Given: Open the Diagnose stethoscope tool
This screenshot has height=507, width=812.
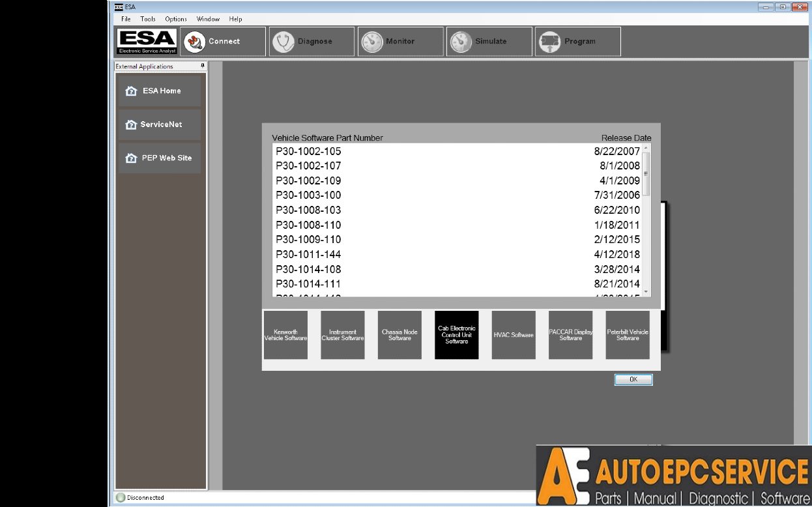Looking at the screenshot, I should pyautogui.click(x=312, y=41).
